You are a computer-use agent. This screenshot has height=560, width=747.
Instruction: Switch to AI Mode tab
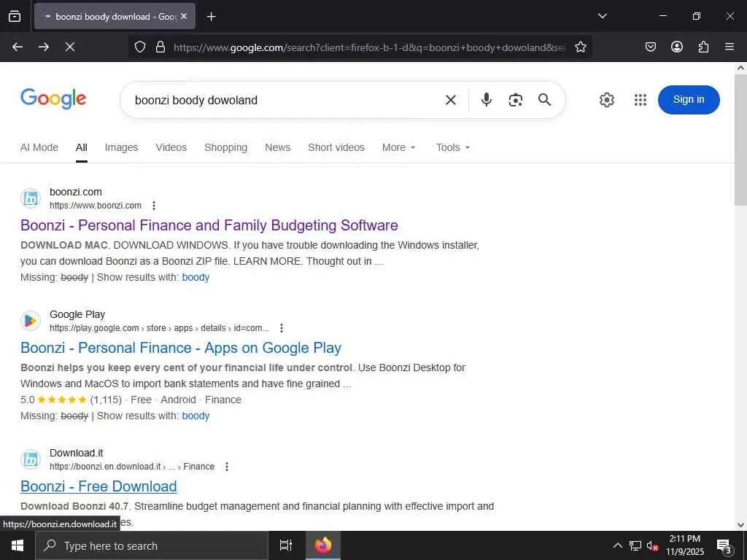39,147
